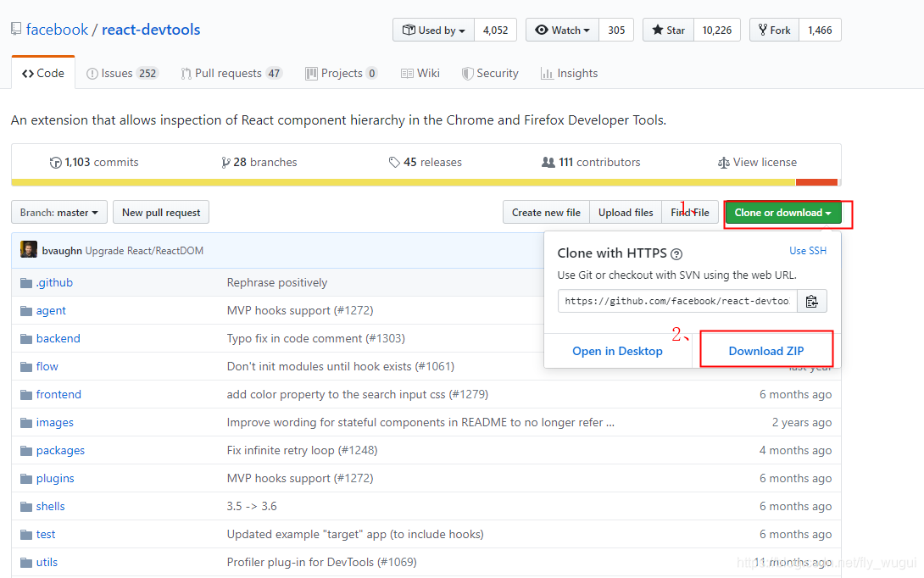Click the language breakdown color bar

(x=425, y=182)
